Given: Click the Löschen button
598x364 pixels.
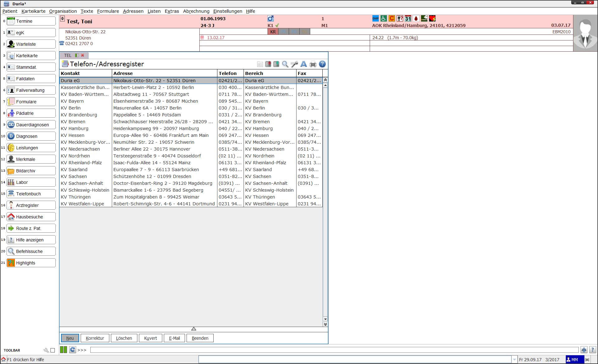Looking at the screenshot, I should click(x=124, y=338).
